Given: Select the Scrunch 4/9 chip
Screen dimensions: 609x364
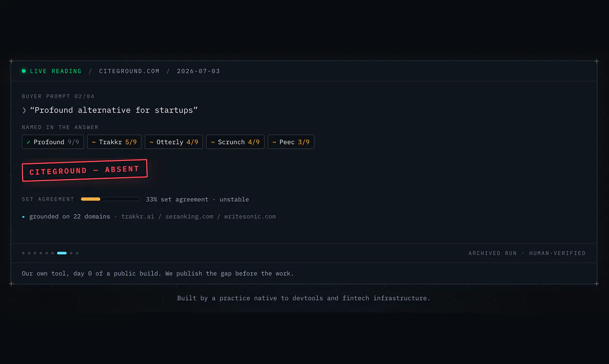Looking at the screenshot, I should point(235,142).
